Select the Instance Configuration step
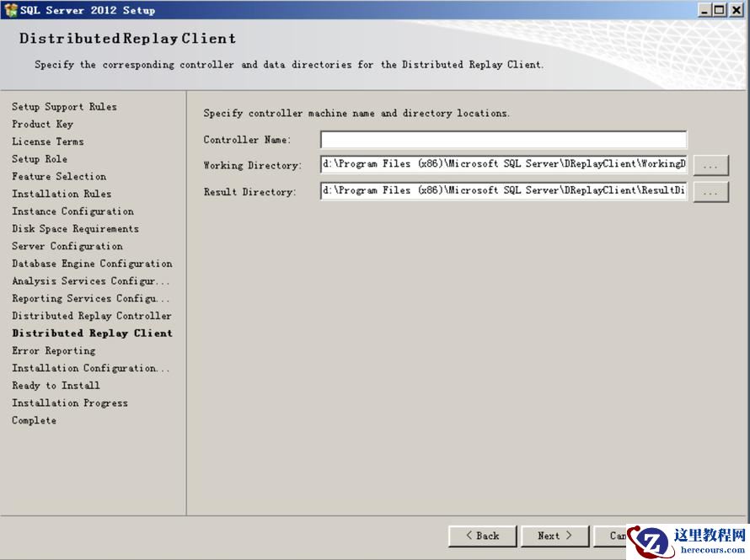750x560 pixels. coord(72,211)
